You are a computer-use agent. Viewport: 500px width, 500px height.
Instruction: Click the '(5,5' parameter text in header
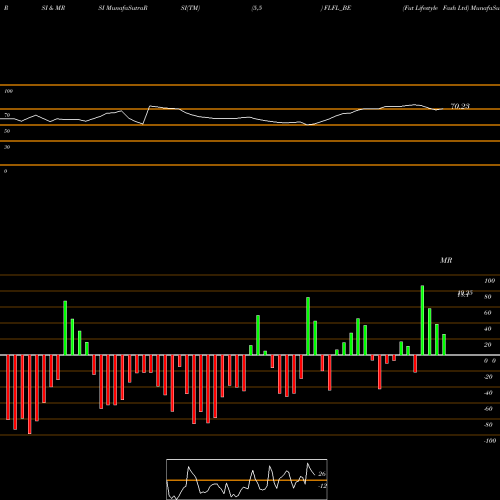(x=257, y=8)
